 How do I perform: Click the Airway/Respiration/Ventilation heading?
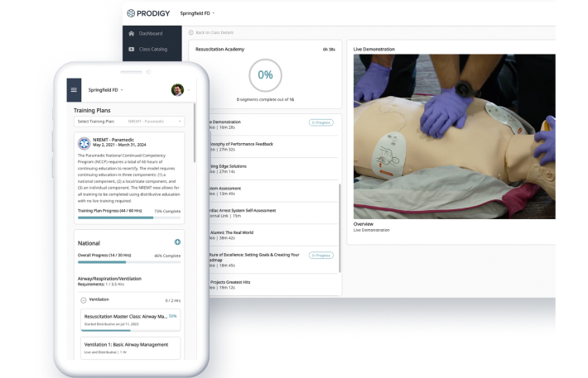[109, 279]
